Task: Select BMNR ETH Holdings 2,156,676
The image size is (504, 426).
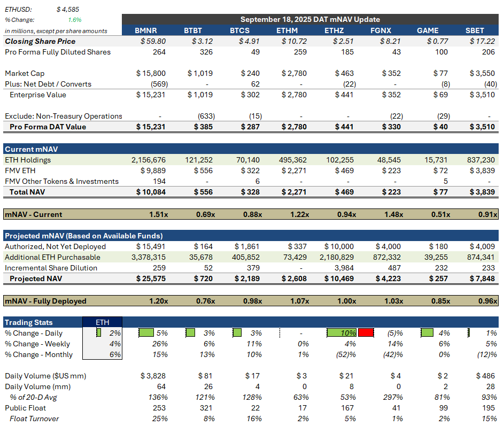Action: [149, 160]
